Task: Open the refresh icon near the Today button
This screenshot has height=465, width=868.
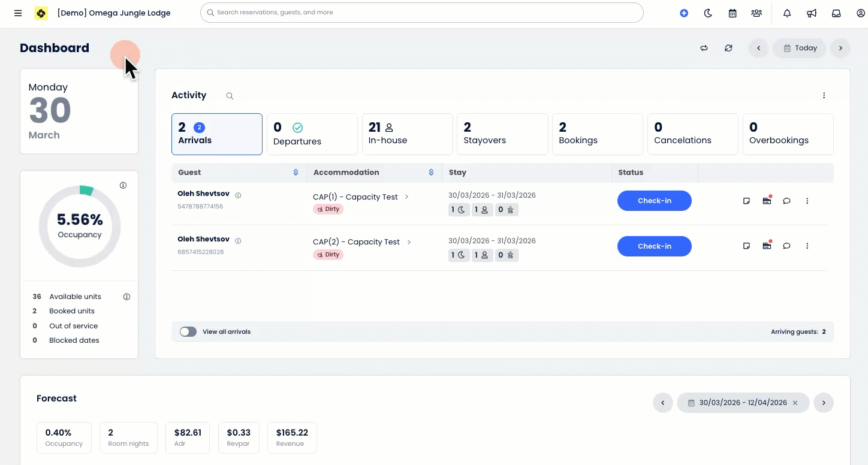Action: pyautogui.click(x=728, y=48)
